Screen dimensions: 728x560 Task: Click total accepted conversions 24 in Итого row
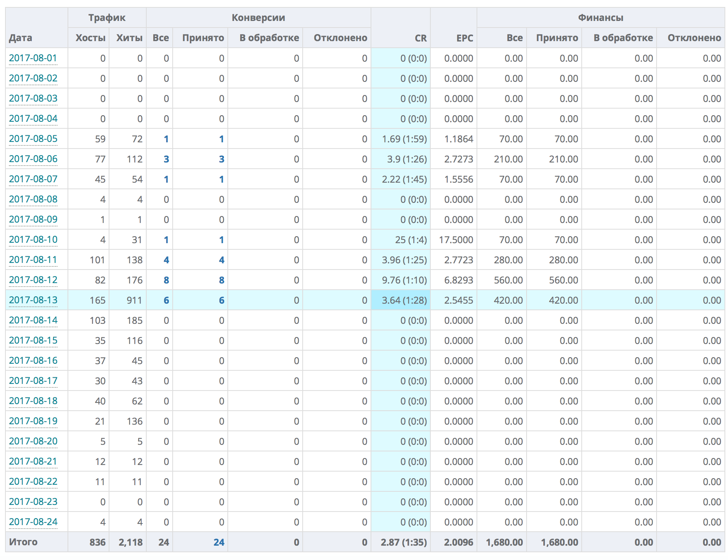click(219, 542)
